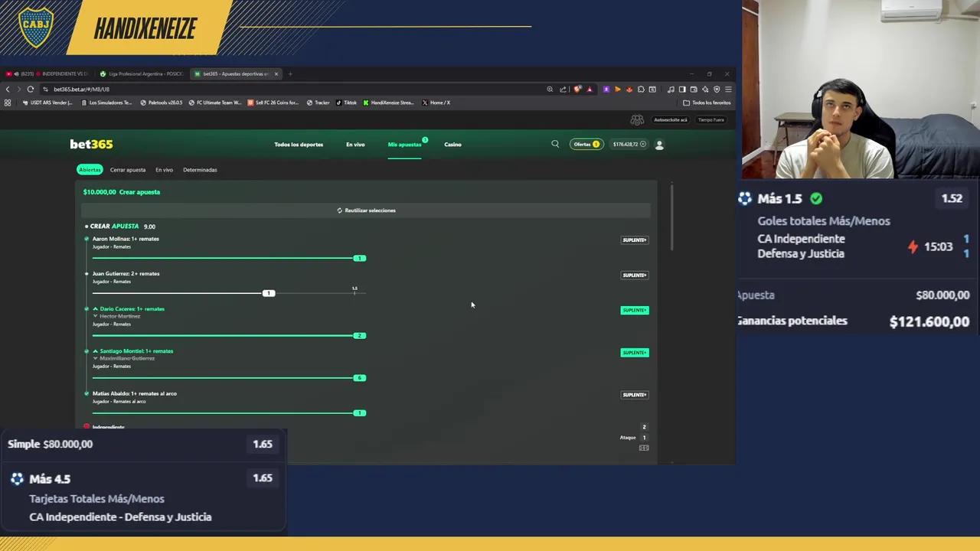980x551 pixels.
Task: Switch to Determinadas tab
Action: coord(200,170)
